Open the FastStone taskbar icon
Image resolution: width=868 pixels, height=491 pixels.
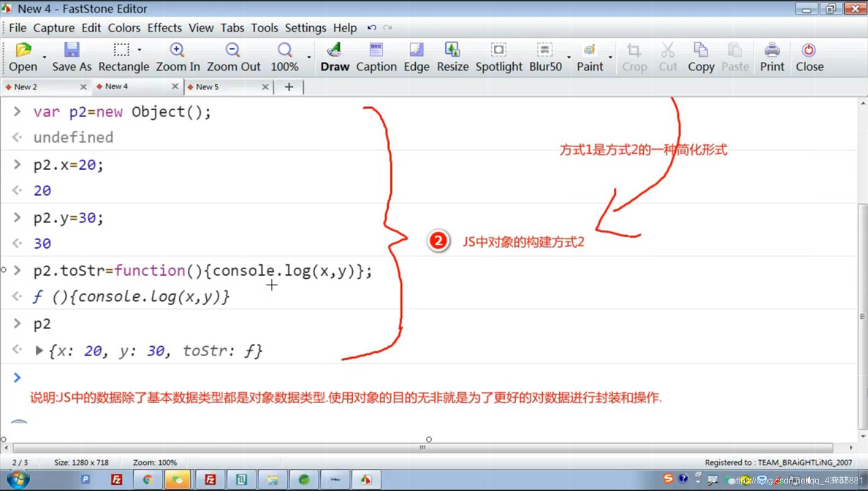[x=366, y=480]
